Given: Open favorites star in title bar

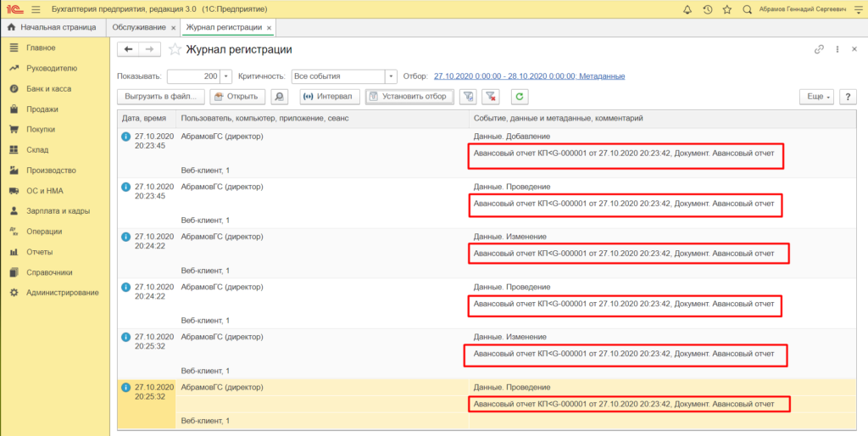Looking at the screenshot, I should click(726, 9).
